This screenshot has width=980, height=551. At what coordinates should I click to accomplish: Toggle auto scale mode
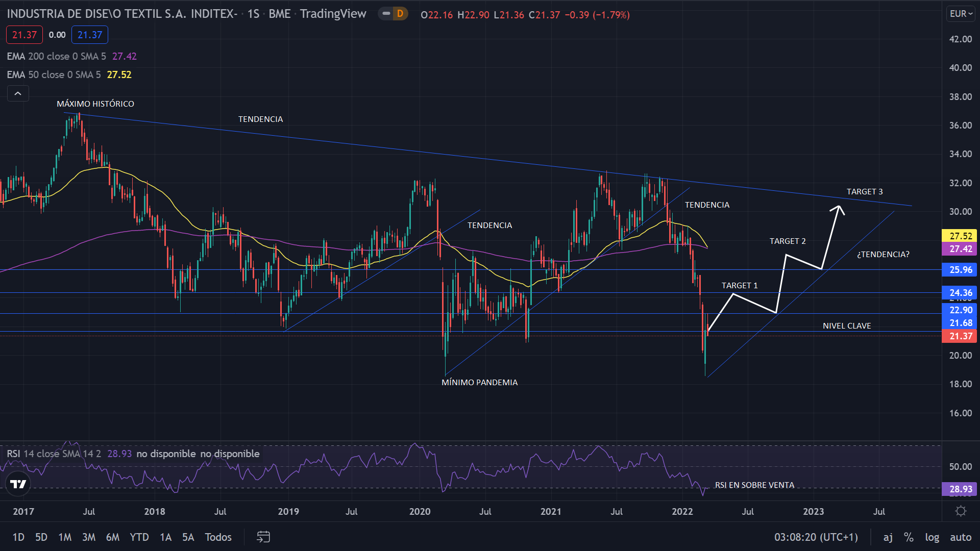pyautogui.click(x=961, y=537)
